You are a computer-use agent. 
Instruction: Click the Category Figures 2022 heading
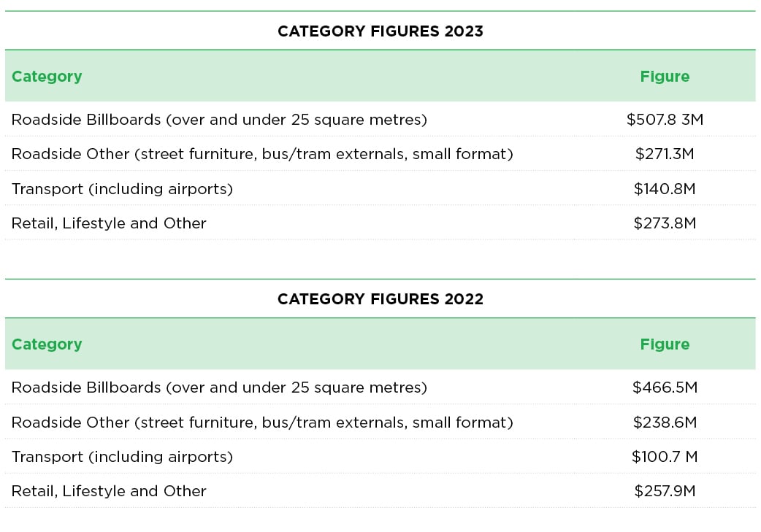pyautogui.click(x=380, y=298)
